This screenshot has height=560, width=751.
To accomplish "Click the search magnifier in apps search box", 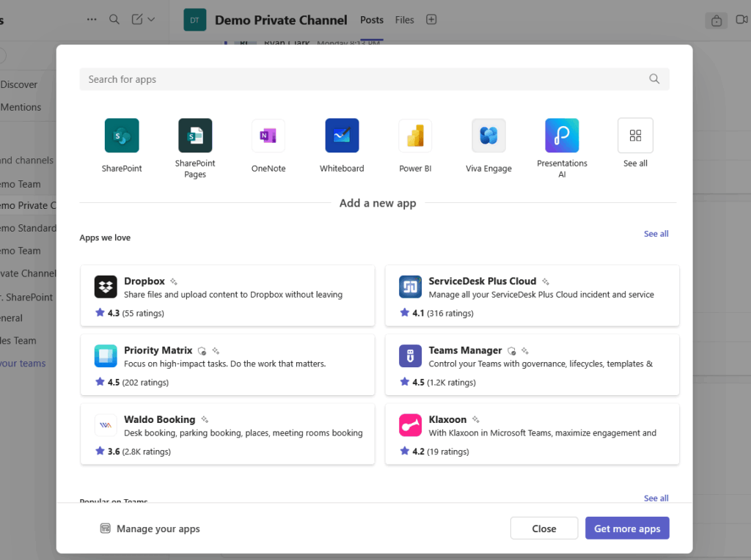I will pos(654,79).
